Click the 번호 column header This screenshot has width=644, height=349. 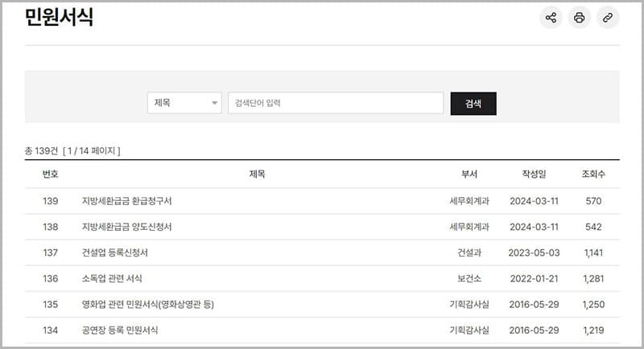coord(51,174)
